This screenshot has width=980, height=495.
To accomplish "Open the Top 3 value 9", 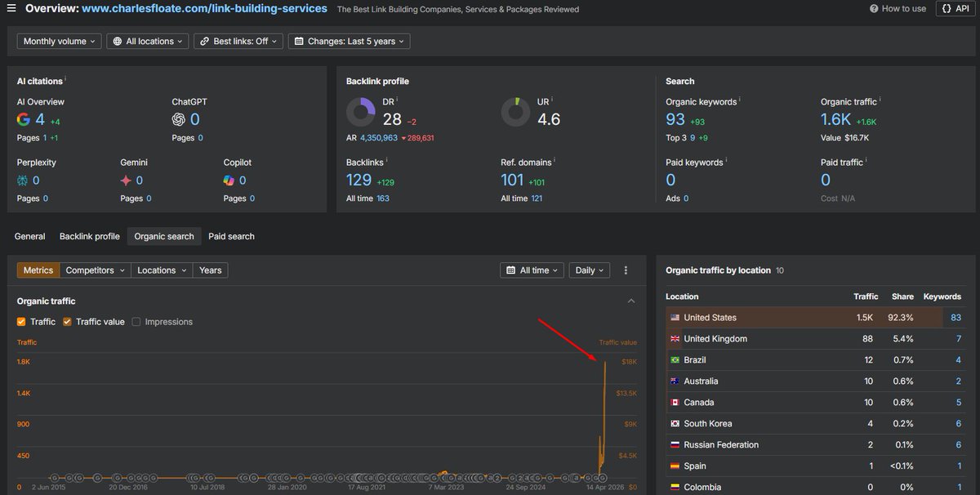I will click(x=693, y=138).
